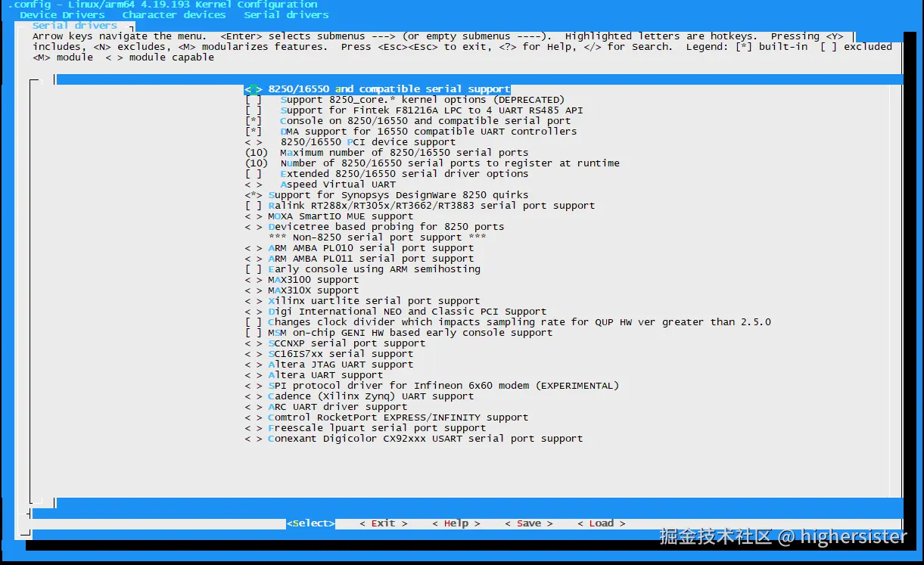
Task: Click the Non-8250 serial port support comment
Action: coord(377,237)
